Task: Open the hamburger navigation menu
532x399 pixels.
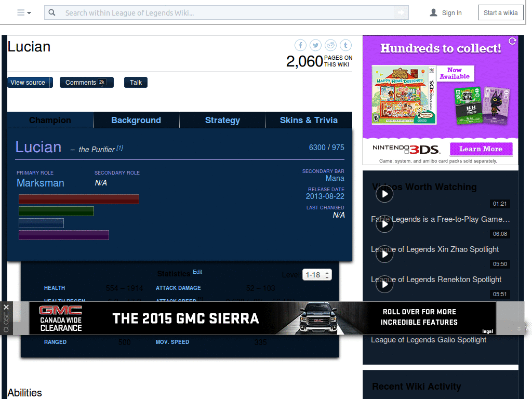Action: tap(24, 13)
